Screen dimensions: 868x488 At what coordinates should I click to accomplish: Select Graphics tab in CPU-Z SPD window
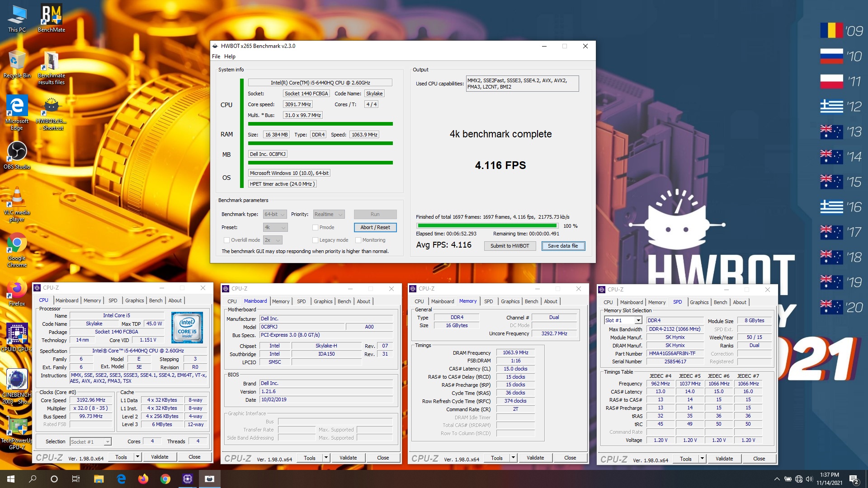pos(699,302)
